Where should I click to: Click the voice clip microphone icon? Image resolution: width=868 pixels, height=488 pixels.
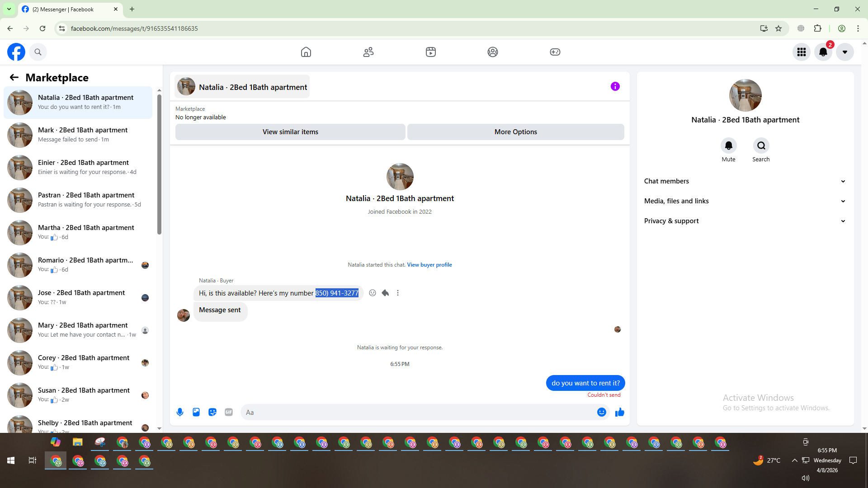click(180, 412)
